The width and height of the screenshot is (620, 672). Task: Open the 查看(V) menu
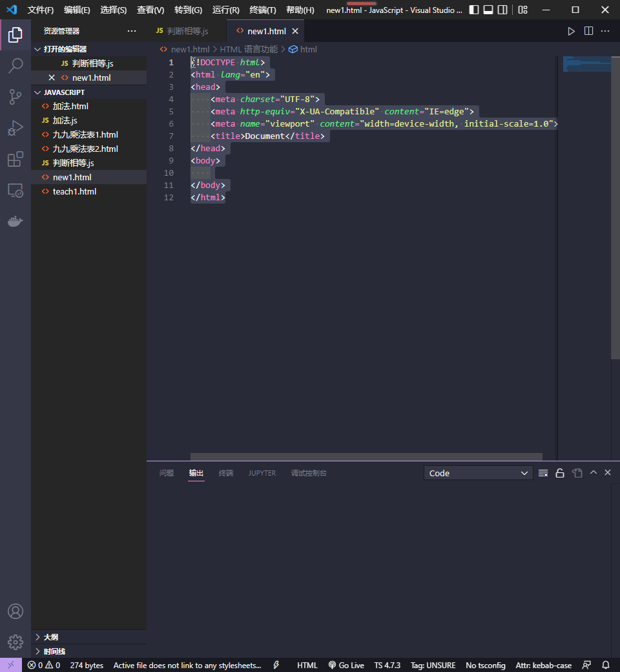tap(150, 10)
